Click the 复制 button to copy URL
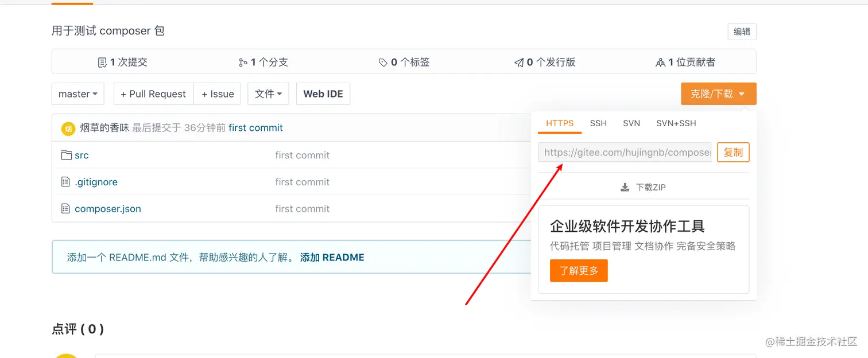The image size is (868, 358). pos(733,152)
